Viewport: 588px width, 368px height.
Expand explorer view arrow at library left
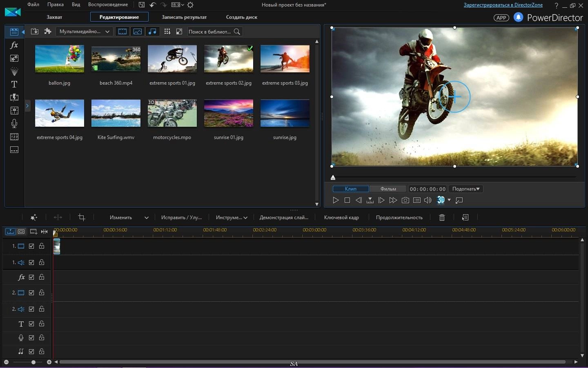coord(27,106)
